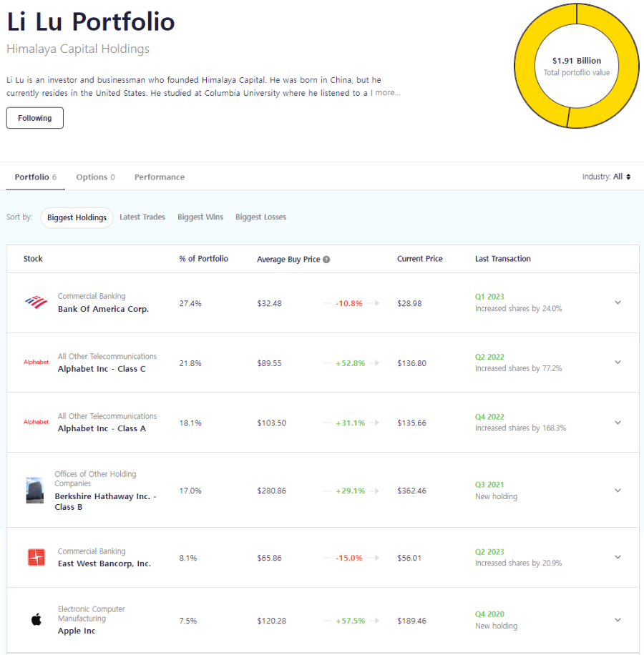Image resolution: width=644 pixels, height=655 pixels.
Task: Click the $32.48 average buy price
Action: coord(269,303)
